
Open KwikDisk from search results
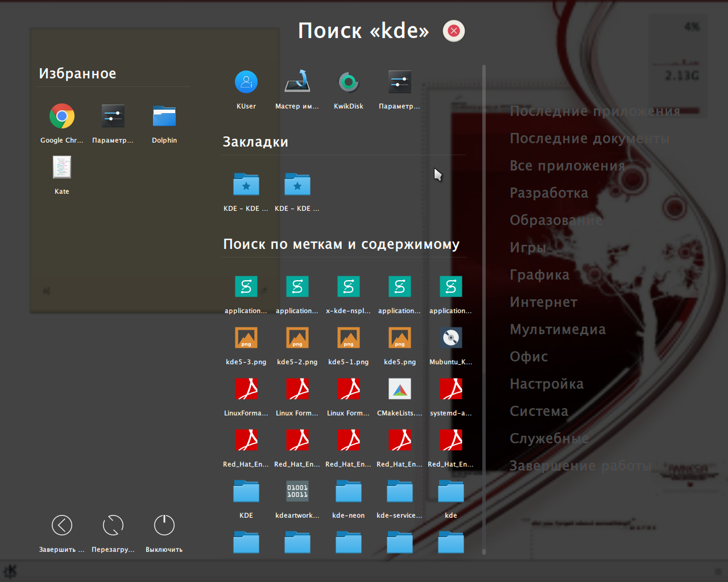click(348, 83)
